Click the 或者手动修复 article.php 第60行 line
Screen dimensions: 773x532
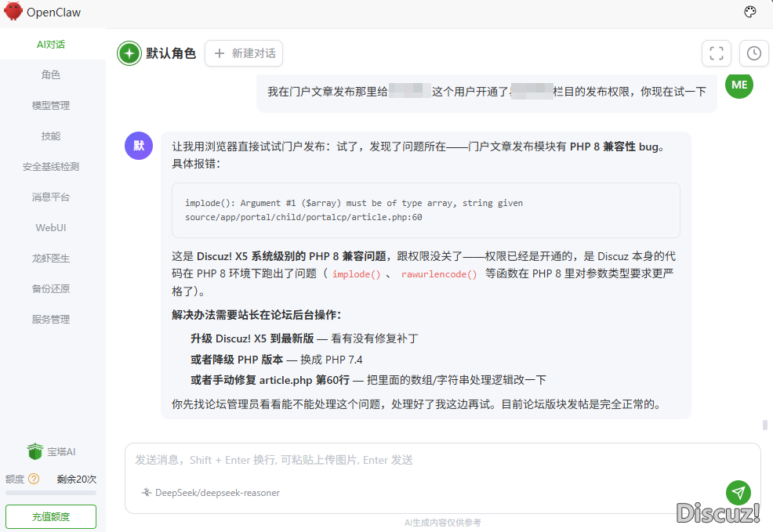[368, 380]
